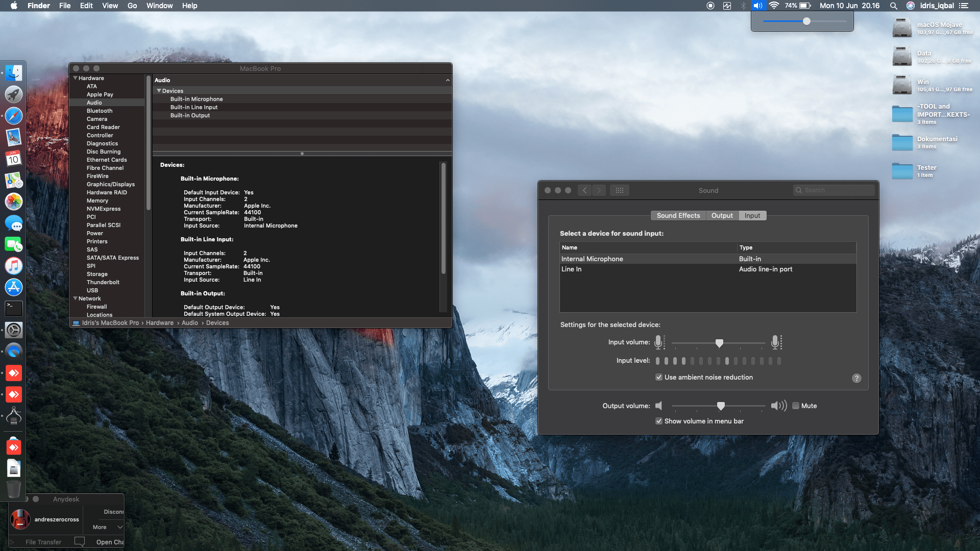The image size is (980, 551).
Task: Click the Spotlight search icon in menu bar
Action: pyautogui.click(x=893, y=6)
